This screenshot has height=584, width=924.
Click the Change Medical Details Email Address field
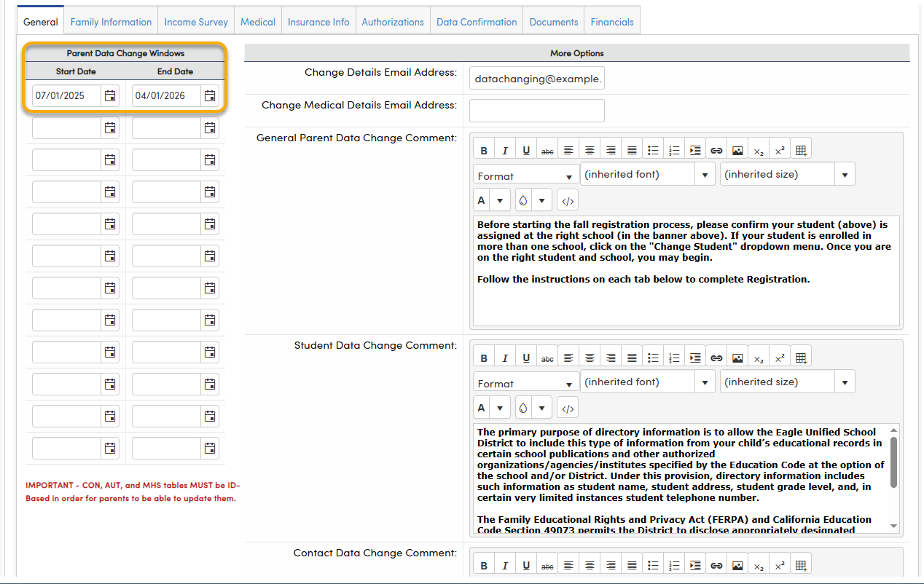click(x=537, y=111)
